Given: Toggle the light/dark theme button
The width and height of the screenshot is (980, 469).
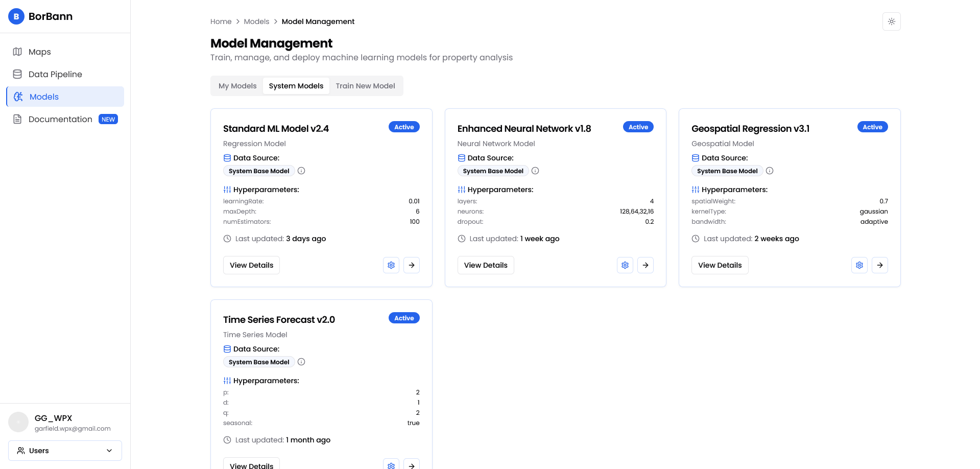Looking at the screenshot, I should click(x=891, y=21).
